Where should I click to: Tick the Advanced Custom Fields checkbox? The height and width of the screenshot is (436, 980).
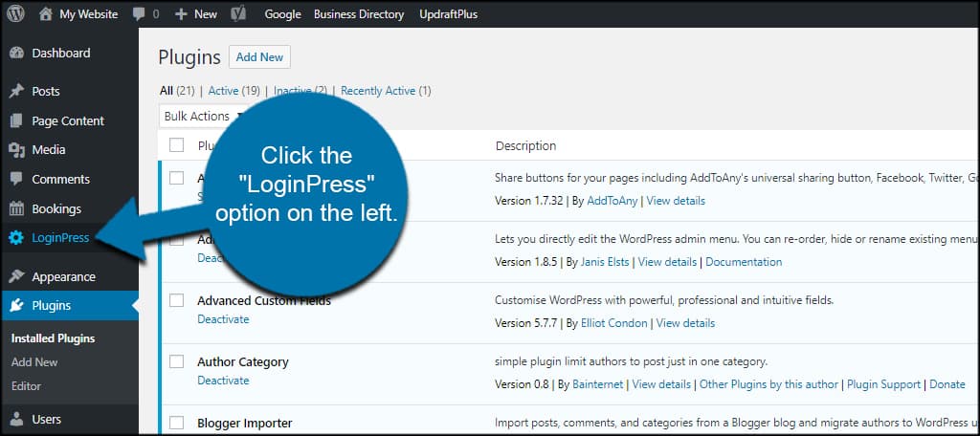coord(177,300)
